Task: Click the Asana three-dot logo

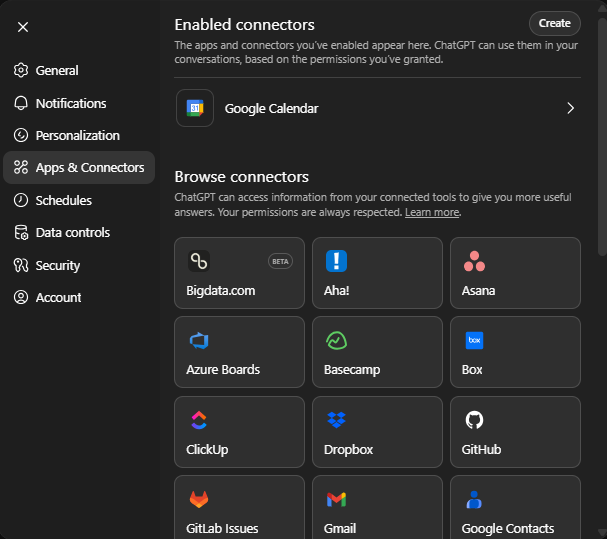Action: 474,261
